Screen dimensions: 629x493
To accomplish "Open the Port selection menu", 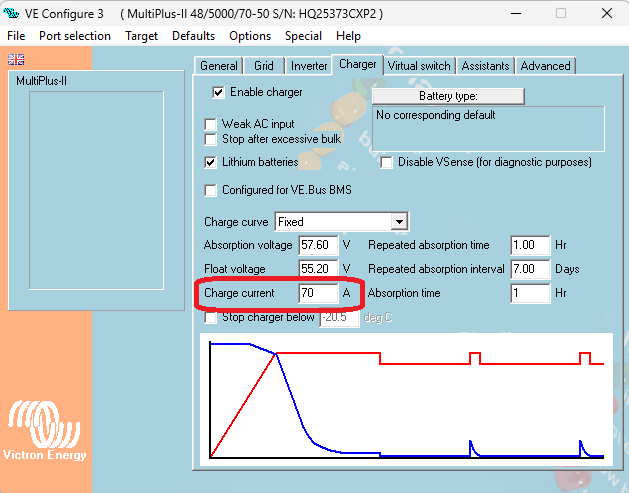I will point(75,36).
